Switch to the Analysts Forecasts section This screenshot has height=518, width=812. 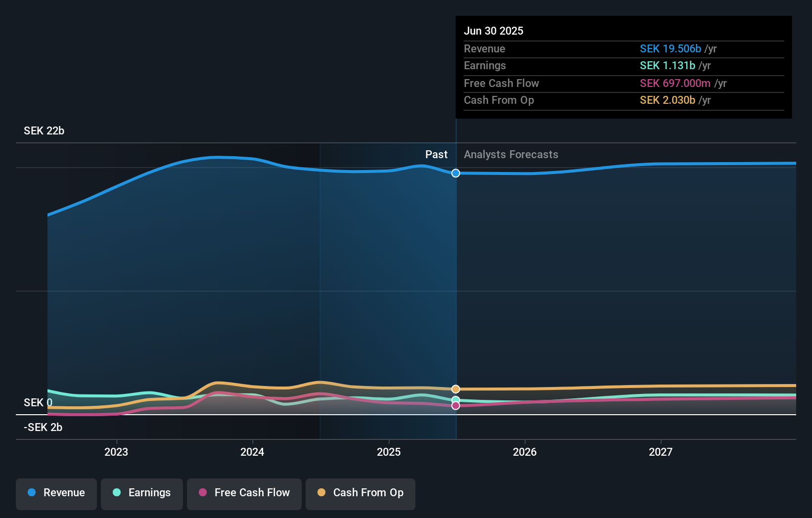pyautogui.click(x=511, y=154)
